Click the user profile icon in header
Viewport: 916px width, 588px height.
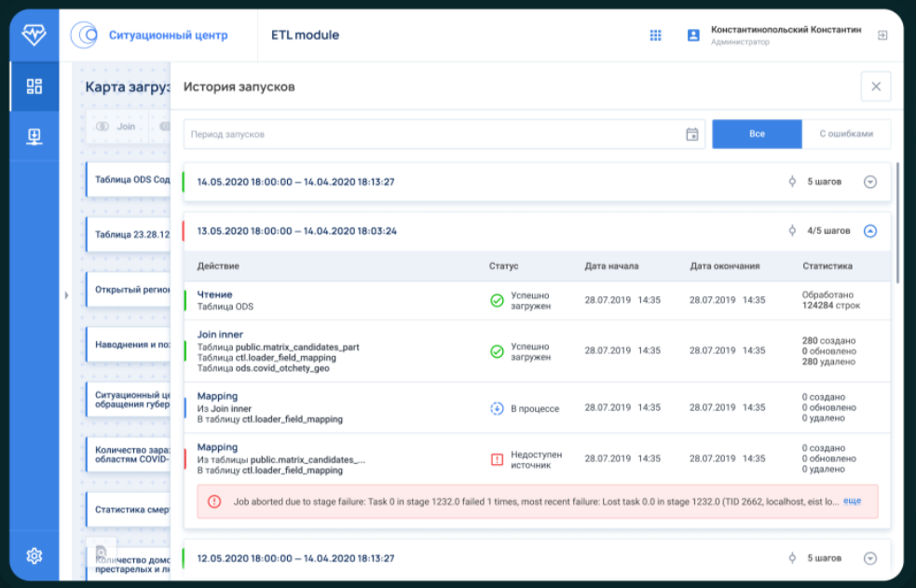click(x=690, y=34)
